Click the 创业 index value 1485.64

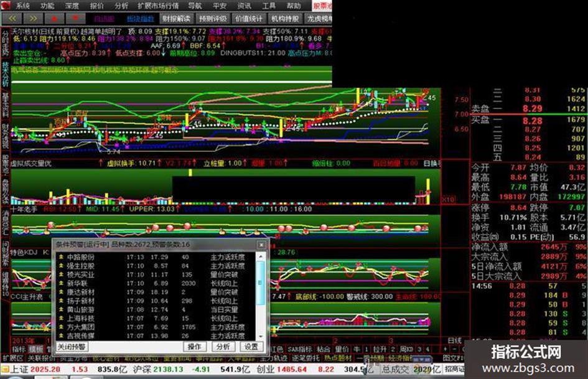[x=292, y=370]
